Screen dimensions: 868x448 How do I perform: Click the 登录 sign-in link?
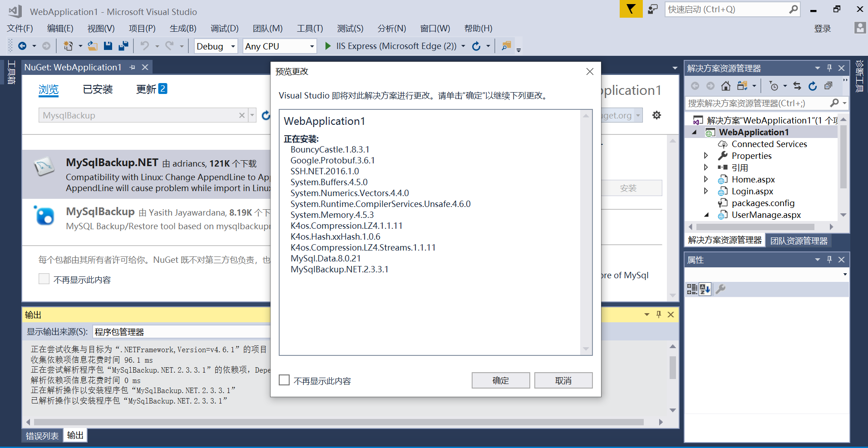pos(823,28)
